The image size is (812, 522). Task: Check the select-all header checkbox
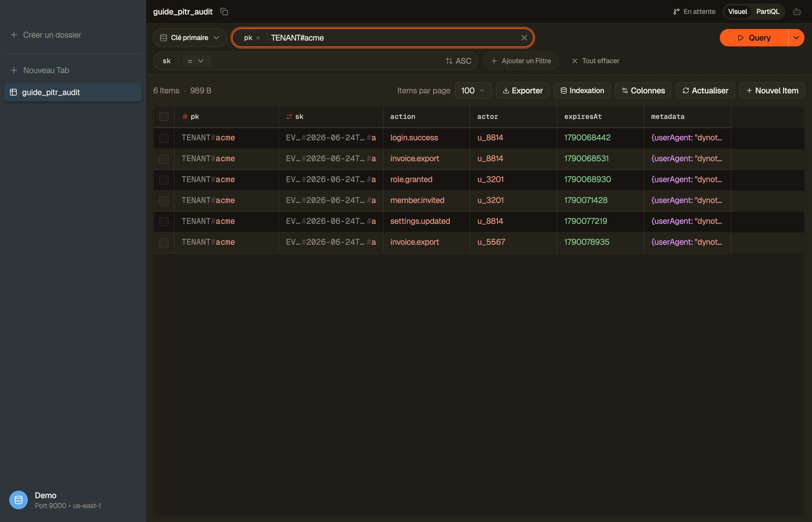pyautogui.click(x=164, y=117)
